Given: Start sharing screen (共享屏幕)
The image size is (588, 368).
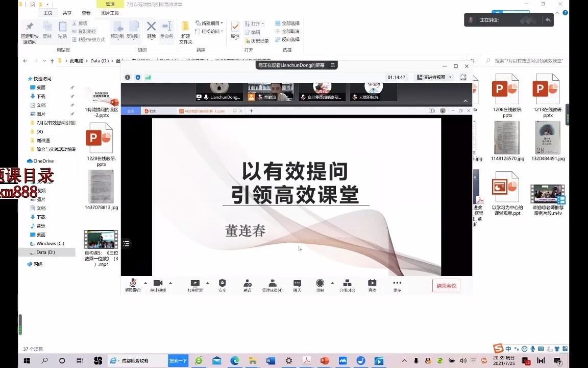Looking at the screenshot, I should coord(195,285).
